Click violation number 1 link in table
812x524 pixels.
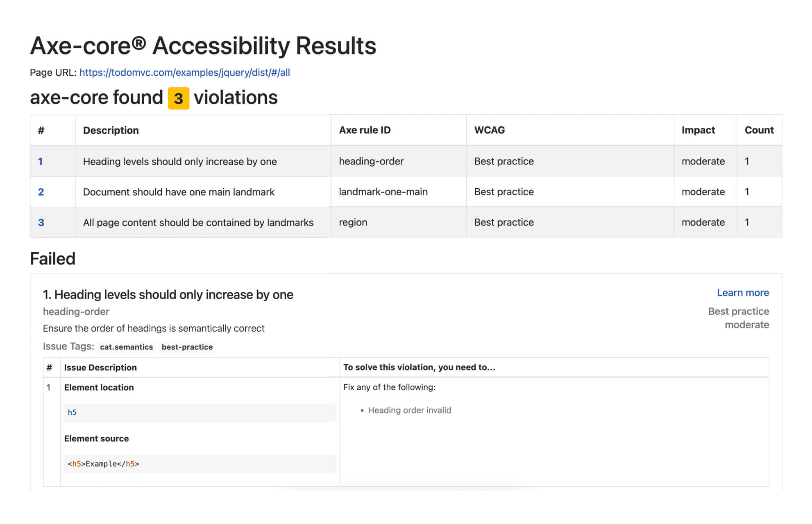point(41,161)
